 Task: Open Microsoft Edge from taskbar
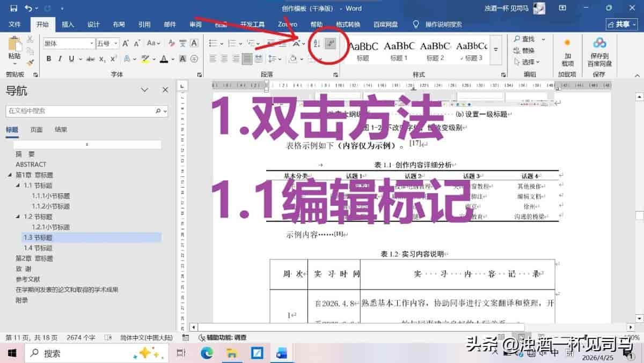(x=207, y=353)
